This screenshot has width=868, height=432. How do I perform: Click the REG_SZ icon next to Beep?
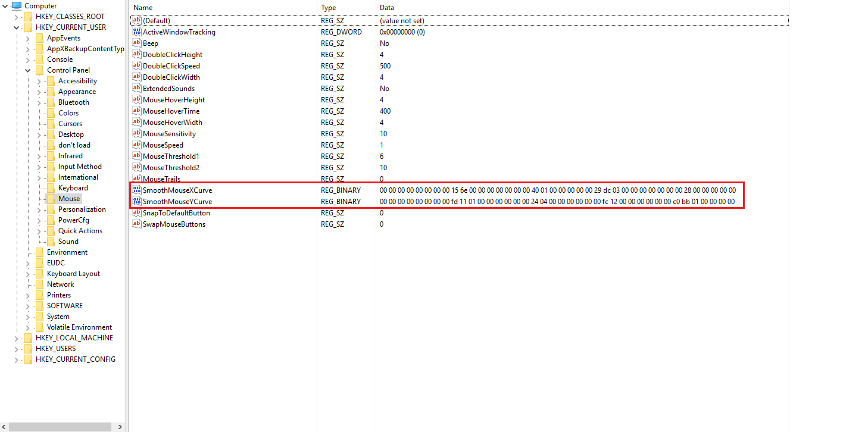click(x=136, y=43)
